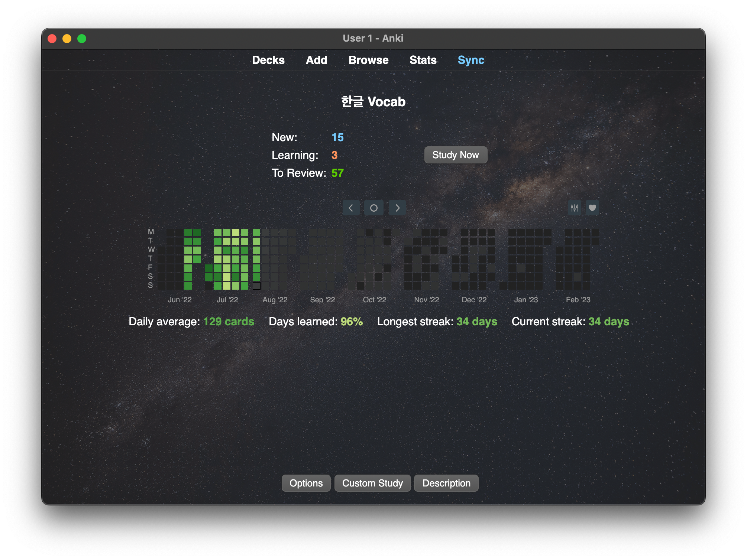This screenshot has width=747, height=560.
Task: Open the Browse card browser
Action: point(368,60)
